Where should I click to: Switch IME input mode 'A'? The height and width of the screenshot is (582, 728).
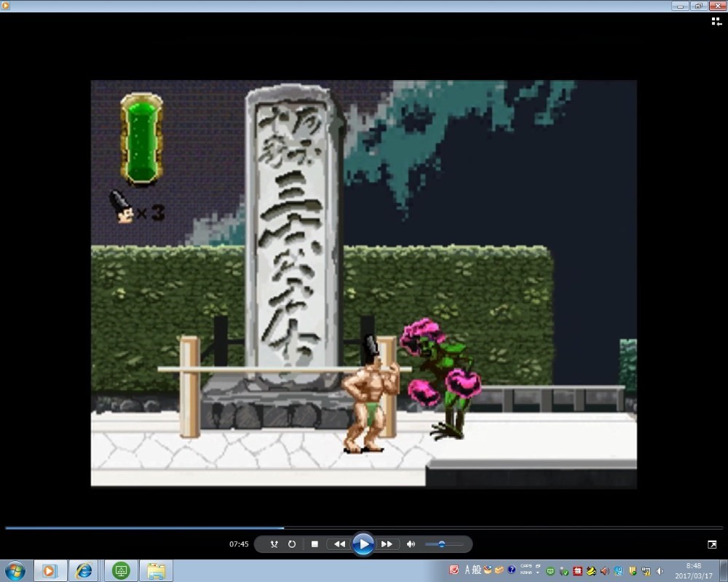(x=467, y=570)
